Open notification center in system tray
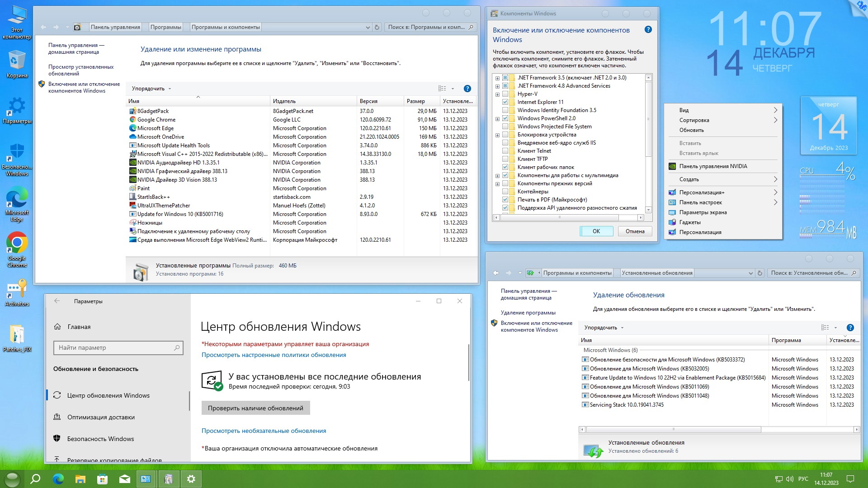 click(x=850, y=479)
